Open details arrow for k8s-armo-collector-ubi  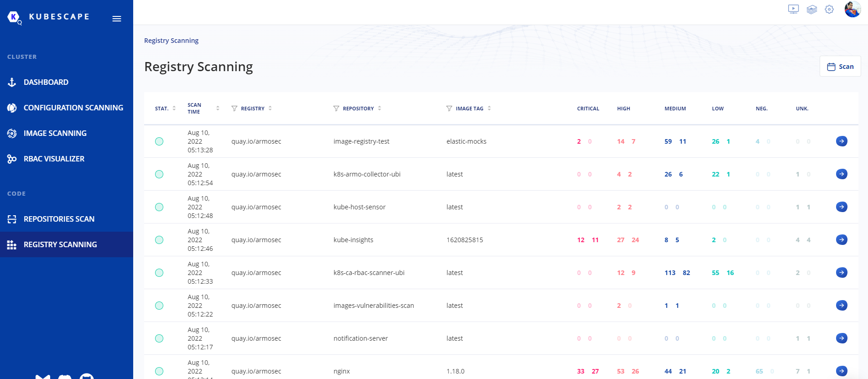click(842, 174)
